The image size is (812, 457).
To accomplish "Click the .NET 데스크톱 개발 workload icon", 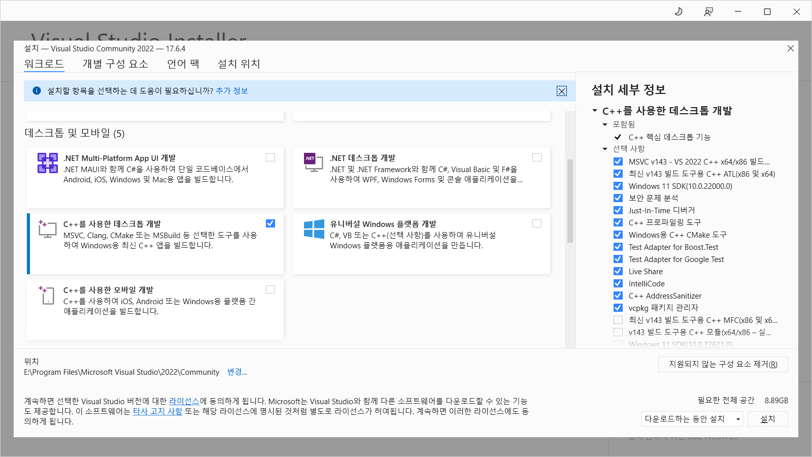I will point(313,163).
